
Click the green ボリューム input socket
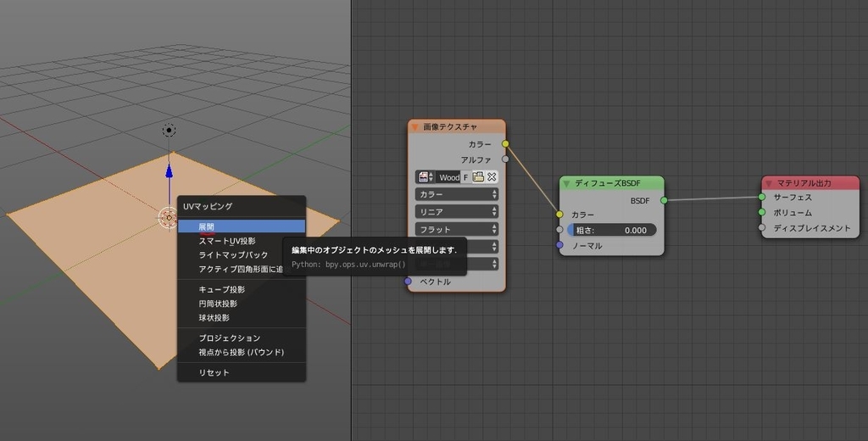(762, 212)
